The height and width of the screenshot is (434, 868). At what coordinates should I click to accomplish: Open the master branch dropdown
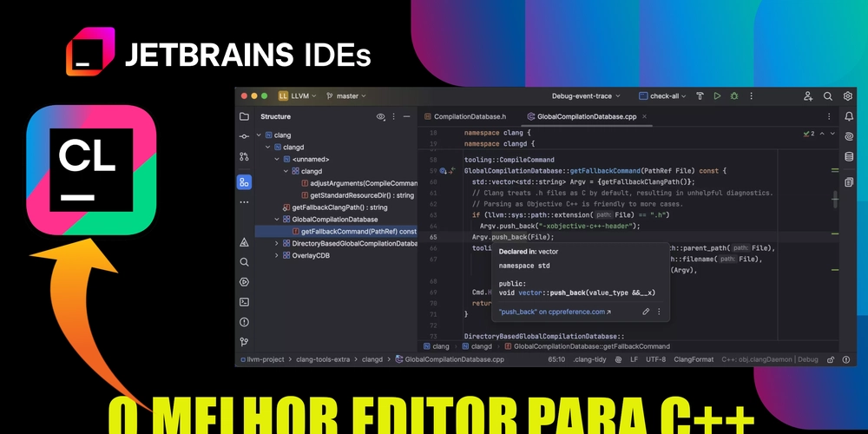(x=345, y=96)
